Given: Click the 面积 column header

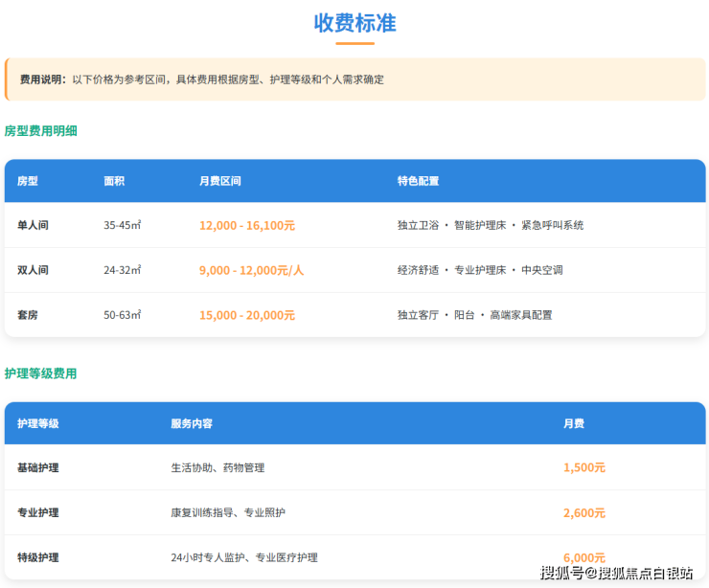Looking at the screenshot, I should coord(114,181).
